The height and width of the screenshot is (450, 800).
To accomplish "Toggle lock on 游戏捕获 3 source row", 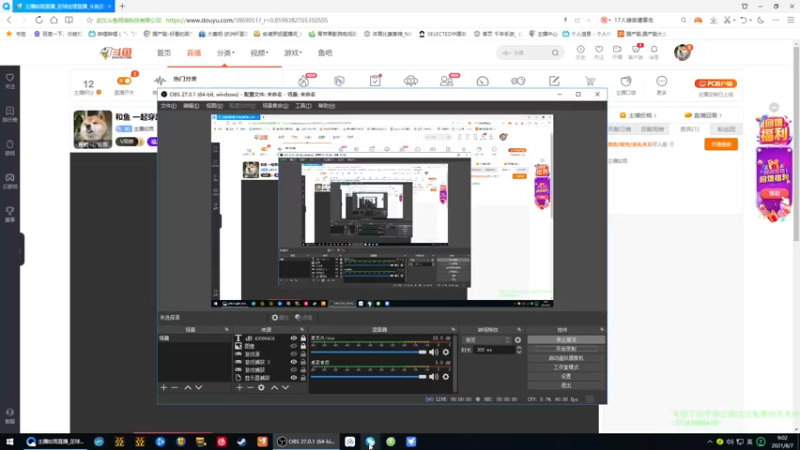I will pyautogui.click(x=303, y=362).
